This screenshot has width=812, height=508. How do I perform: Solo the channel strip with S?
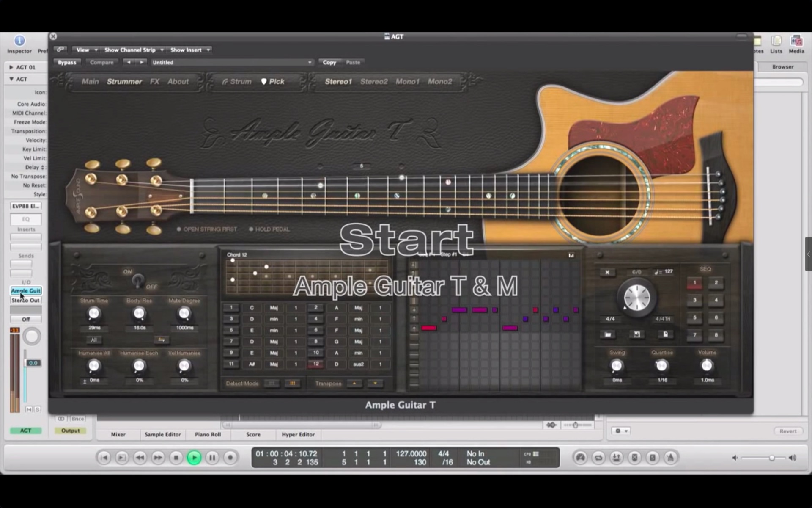tap(38, 409)
